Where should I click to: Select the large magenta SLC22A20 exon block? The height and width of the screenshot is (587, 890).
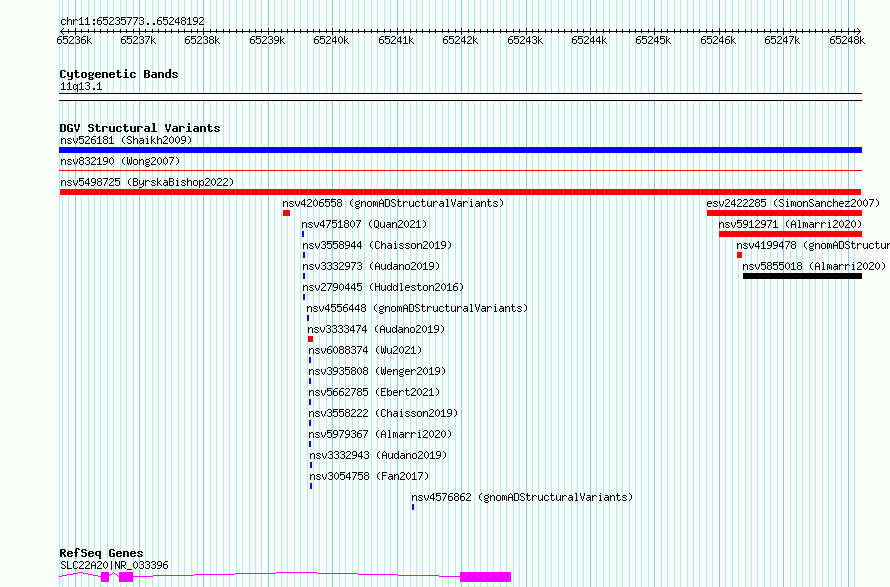485,577
